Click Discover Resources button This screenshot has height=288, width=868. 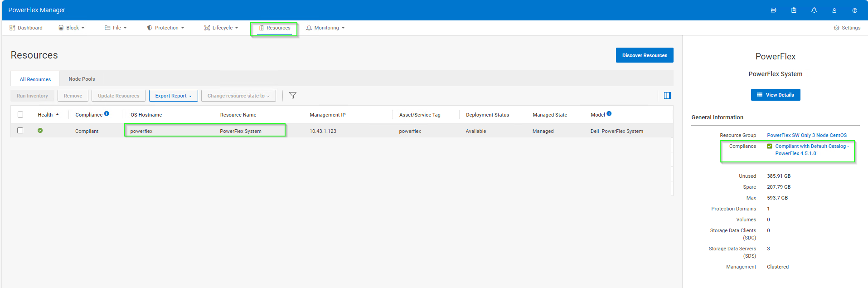[x=644, y=55]
